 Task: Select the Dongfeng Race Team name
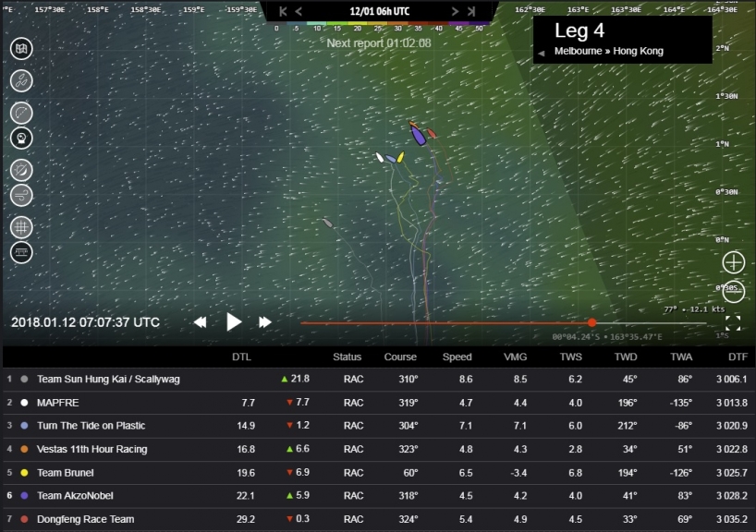pyautogui.click(x=86, y=519)
